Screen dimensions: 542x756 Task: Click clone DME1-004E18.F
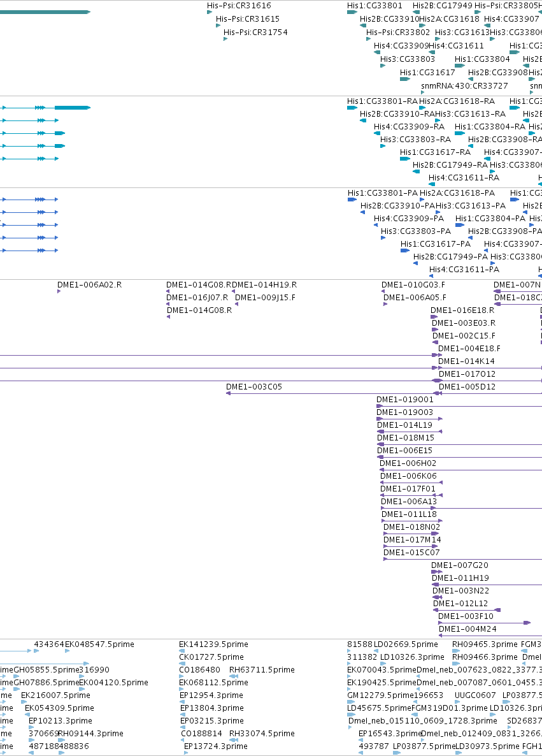pos(469,349)
